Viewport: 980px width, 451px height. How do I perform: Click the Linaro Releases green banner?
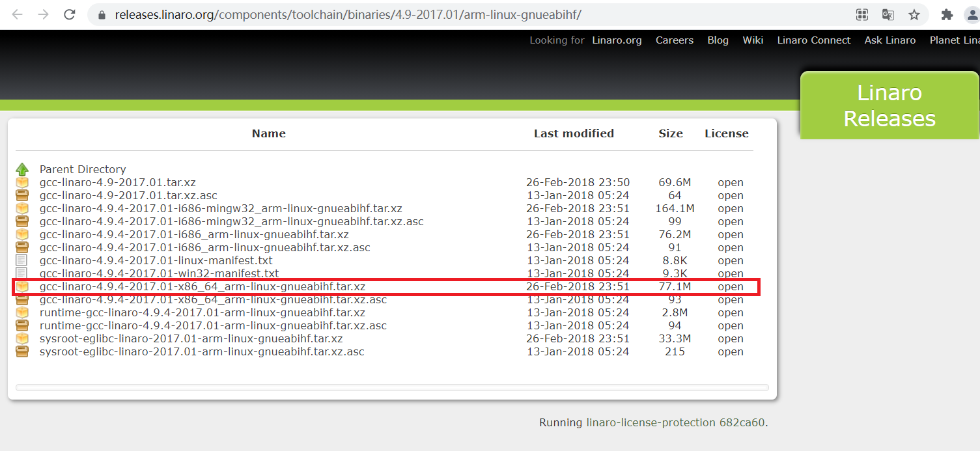(889, 105)
